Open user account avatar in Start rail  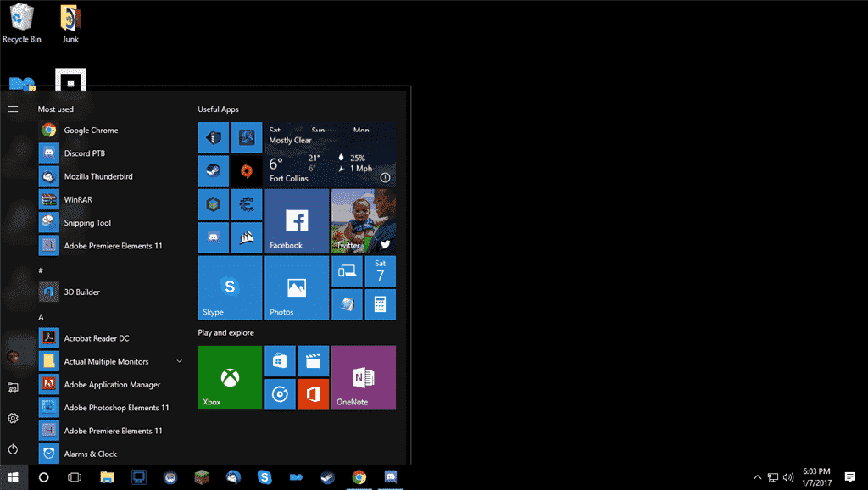tap(13, 356)
